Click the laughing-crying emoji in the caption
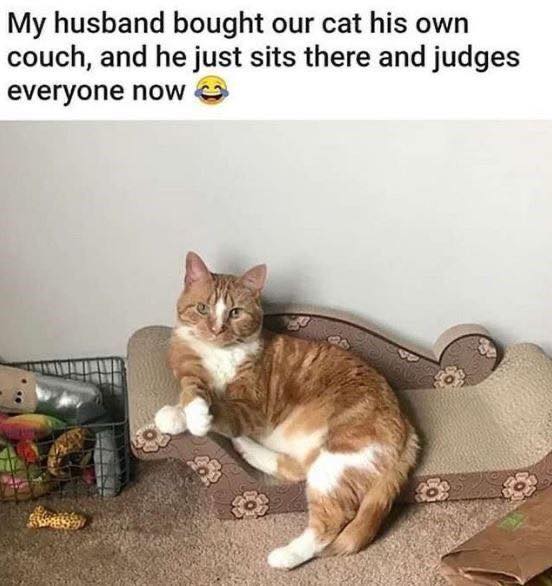Image resolution: width=552 pixels, height=586 pixels. pos(211,91)
